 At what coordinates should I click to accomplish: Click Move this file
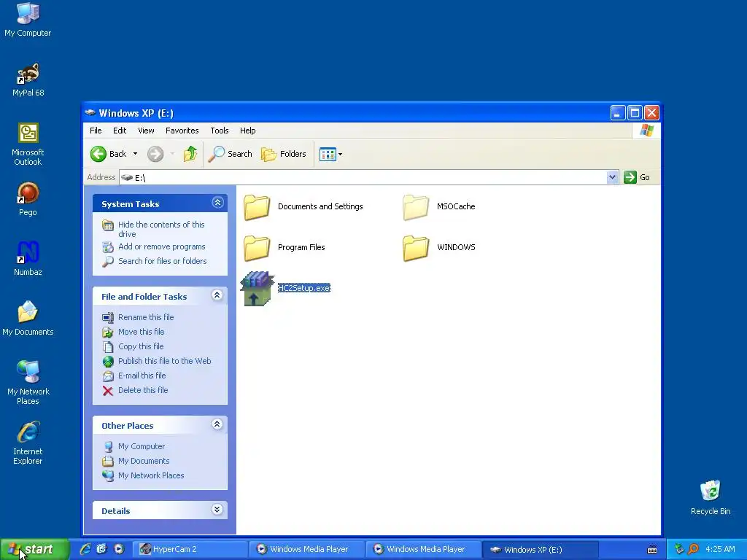point(141,332)
